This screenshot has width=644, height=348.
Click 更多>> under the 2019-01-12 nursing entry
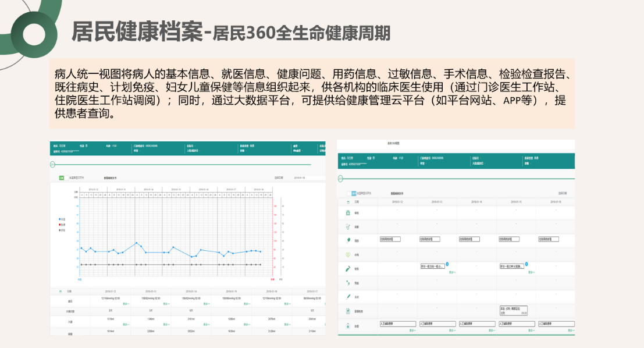tap(412, 331)
